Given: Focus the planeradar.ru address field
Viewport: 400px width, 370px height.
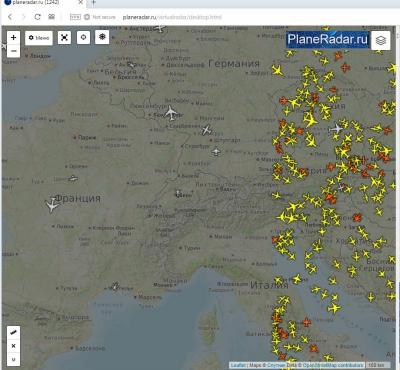Looking at the screenshot, I should pos(172,17).
